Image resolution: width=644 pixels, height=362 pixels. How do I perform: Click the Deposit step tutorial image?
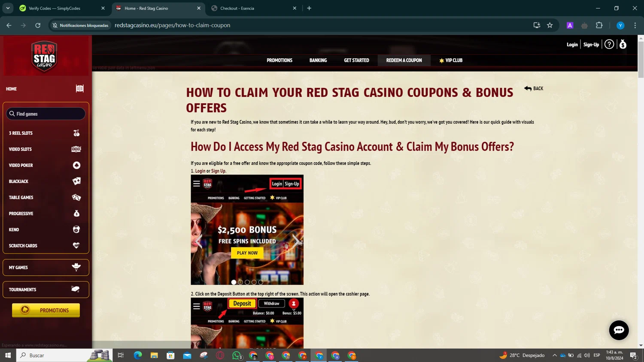(247, 323)
